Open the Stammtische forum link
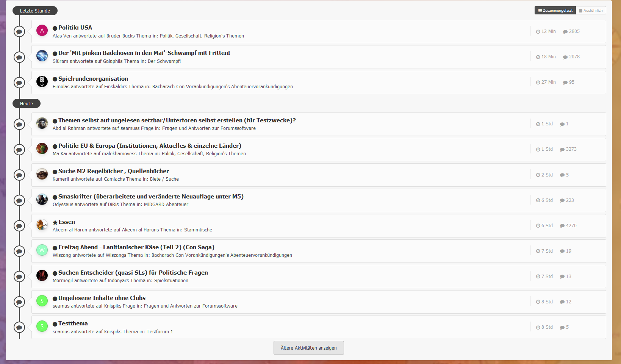Image resolution: width=621 pixels, height=364 pixels. [198, 230]
